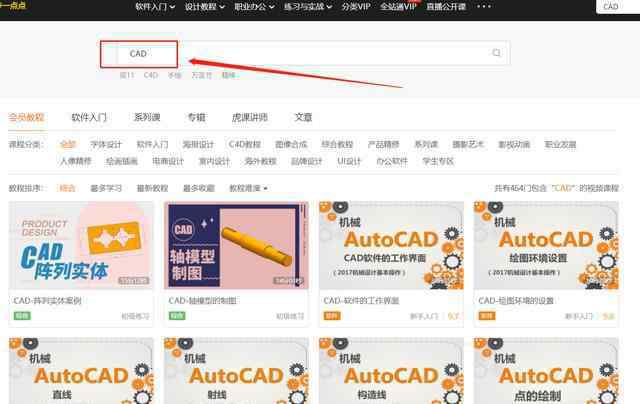
Task: Filter courses by 人像精修 category
Action: 76,161
